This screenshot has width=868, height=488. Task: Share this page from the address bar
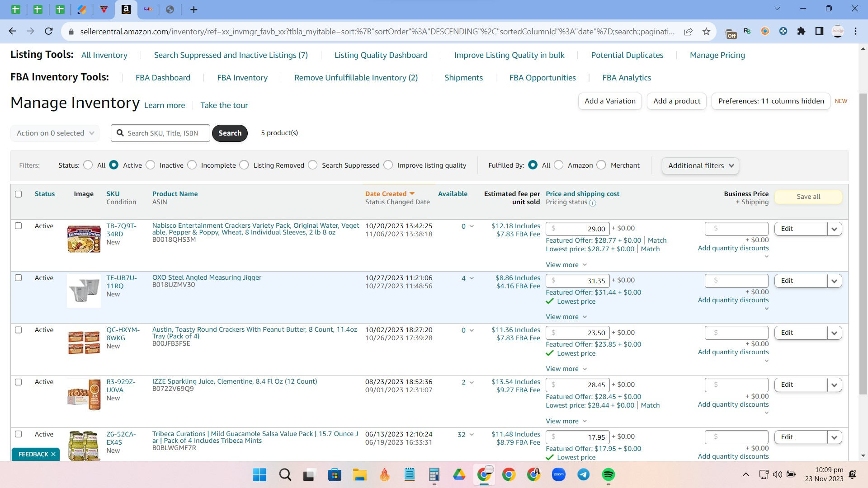pyautogui.click(x=689, y=31)
